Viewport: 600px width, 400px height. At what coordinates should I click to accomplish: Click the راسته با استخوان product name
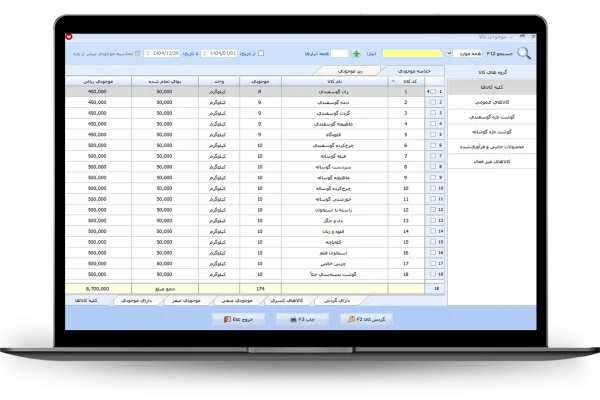(333, 210)
